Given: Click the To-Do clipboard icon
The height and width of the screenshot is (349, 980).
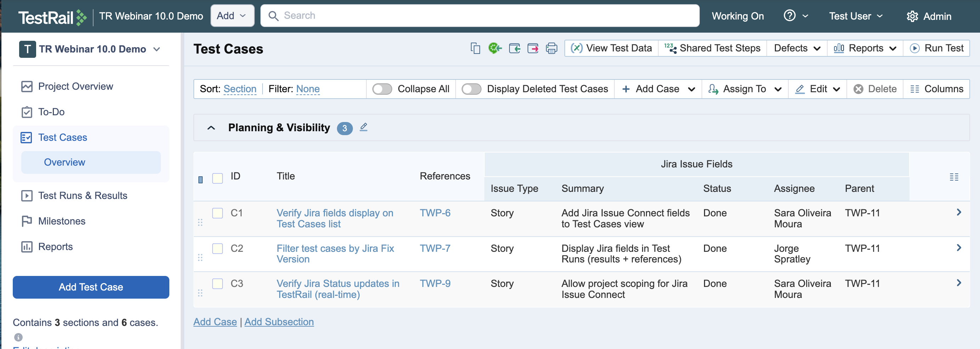Looking at the screenshot, I should point(27,112).
